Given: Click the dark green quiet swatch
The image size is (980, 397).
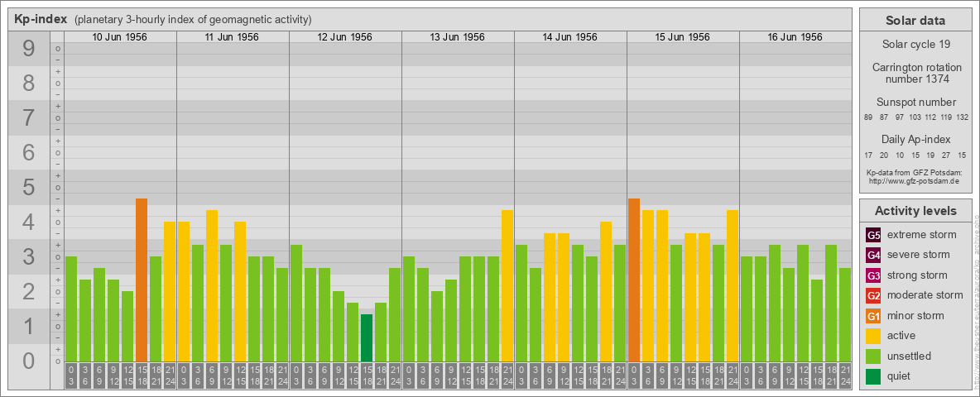Looking at the screenshot, I should coord(873,376).
